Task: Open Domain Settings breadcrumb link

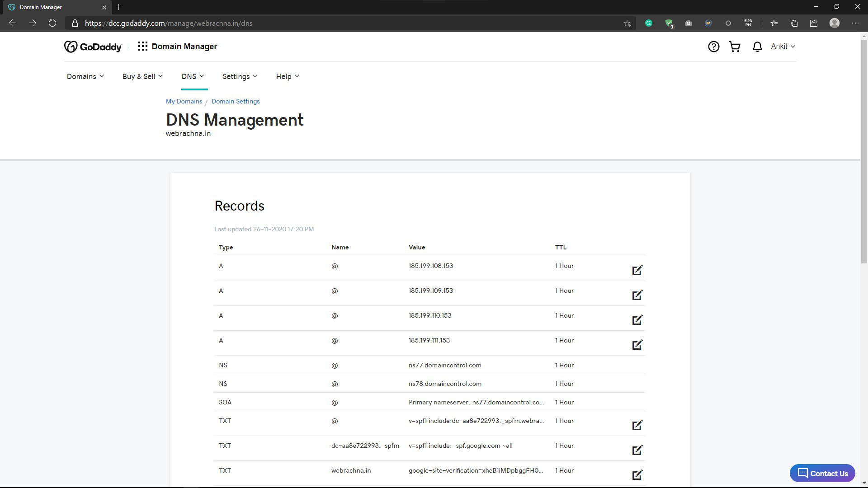Action: pos(236,101)
